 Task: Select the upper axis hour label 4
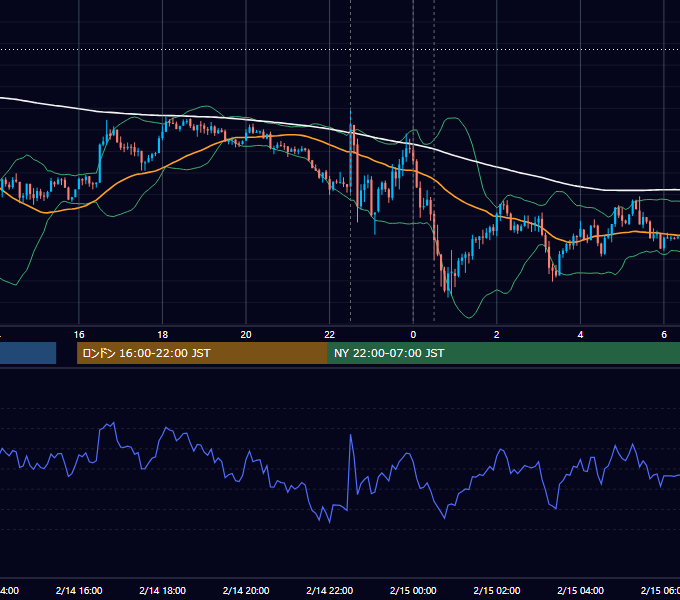tap(580, 335)
